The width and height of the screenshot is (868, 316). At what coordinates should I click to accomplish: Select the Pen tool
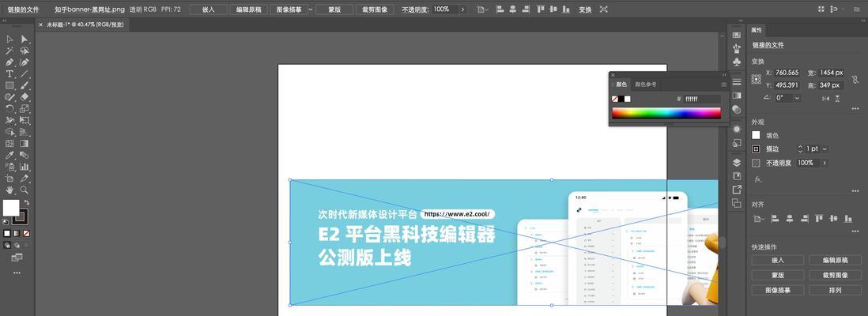tap(9, 62)
